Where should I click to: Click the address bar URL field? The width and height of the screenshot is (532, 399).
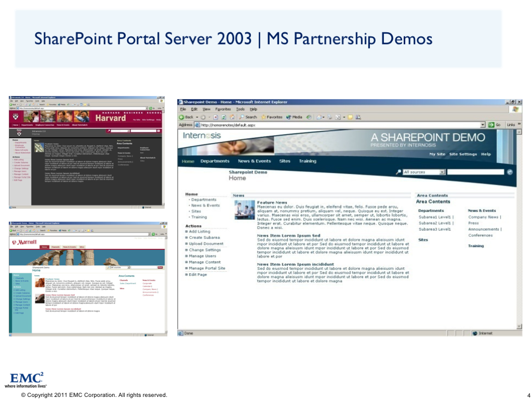click(340, 125)
